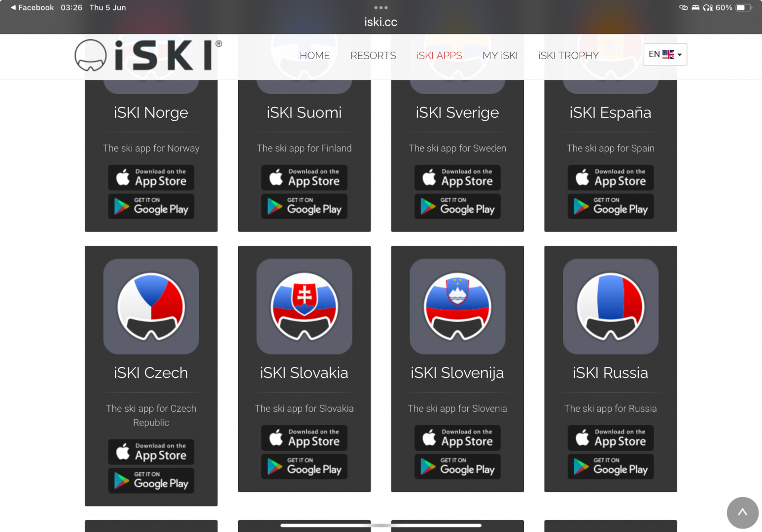Click the iSKI logo in the header
762x532 pixels.
(148, 55)
